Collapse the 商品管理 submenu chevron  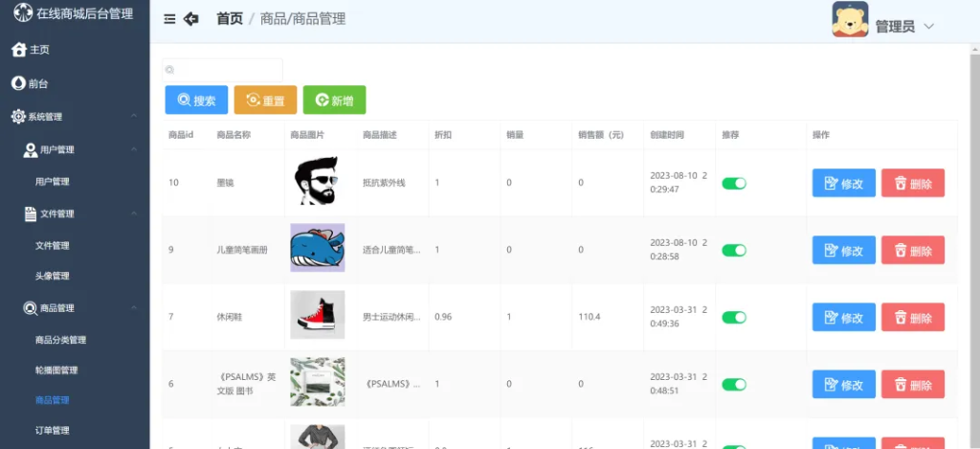pos(134,308)
